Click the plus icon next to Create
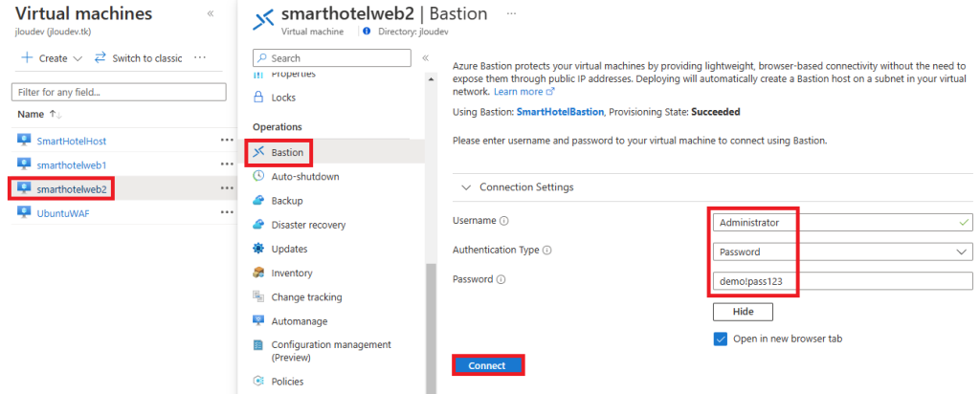Image resolution: width=980 pixels, height=394 pixels. click(27, 58)
